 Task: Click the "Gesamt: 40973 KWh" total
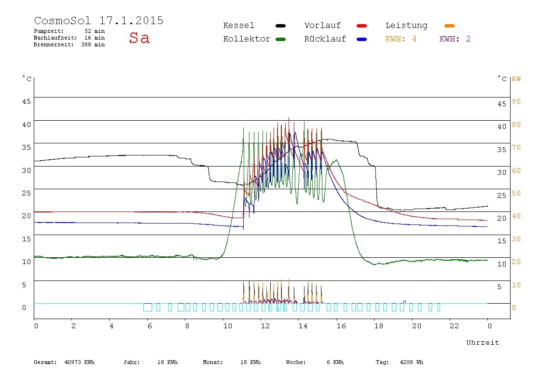64,362
